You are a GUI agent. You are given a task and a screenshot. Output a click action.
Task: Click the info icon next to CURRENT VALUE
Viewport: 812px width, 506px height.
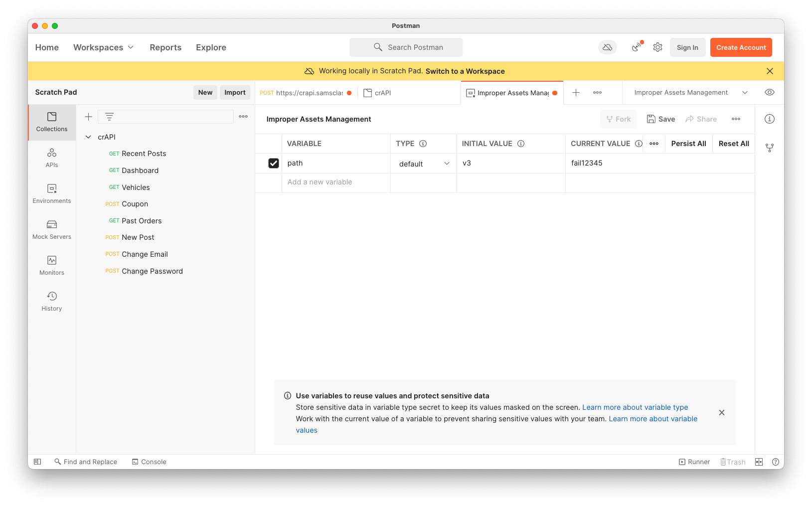pos(639,144)
